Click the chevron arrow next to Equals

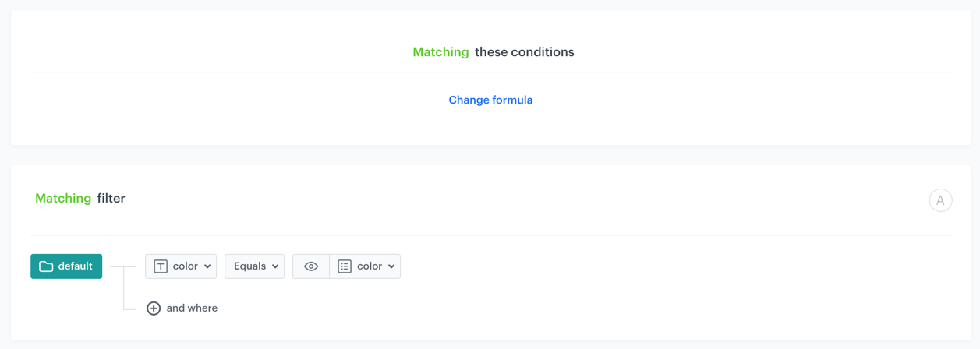275,266
